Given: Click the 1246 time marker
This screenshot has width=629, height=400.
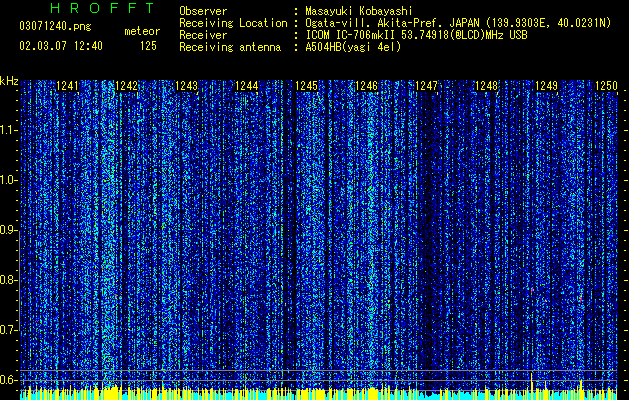Looking at the screenshot, I should click(367, 86).
